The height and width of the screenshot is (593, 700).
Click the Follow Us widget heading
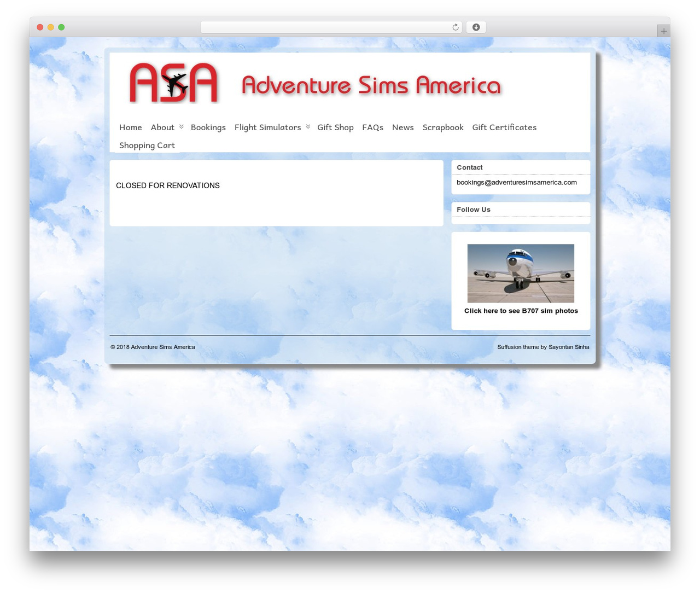pos(474,210)
